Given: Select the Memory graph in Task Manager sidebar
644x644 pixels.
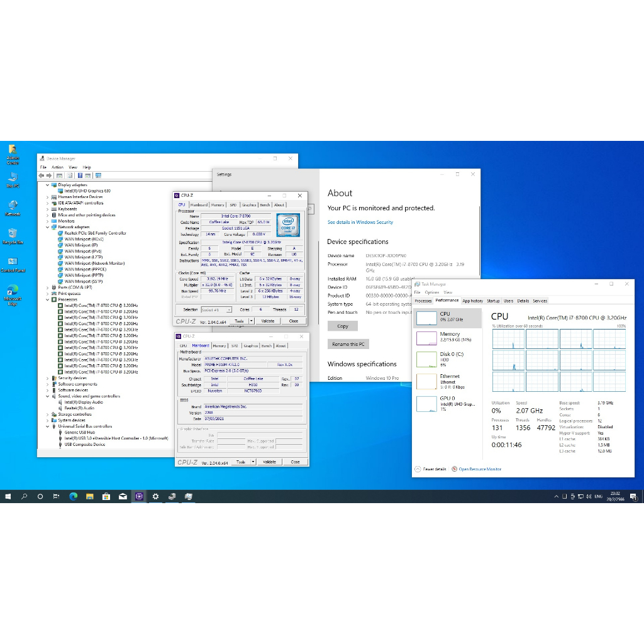Looking at the screenshot, I should 448,337.
